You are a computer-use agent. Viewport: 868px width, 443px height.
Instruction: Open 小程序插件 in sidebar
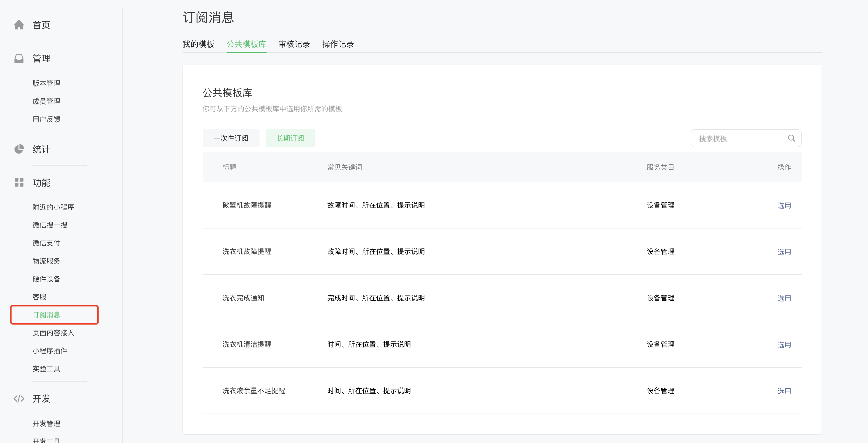(50, 351)
